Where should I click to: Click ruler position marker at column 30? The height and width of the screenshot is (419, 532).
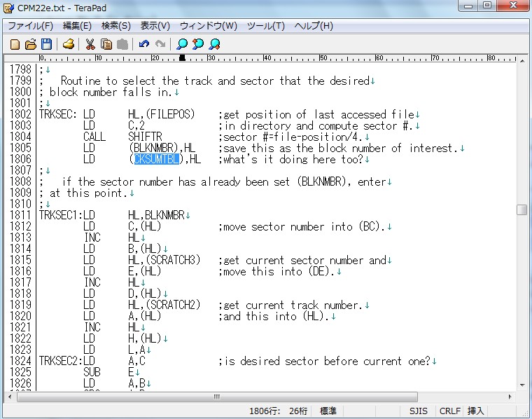coord(211,58)
